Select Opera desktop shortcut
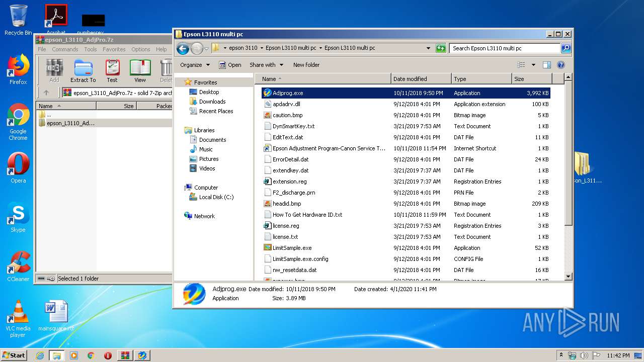 (x=18, y=168)
